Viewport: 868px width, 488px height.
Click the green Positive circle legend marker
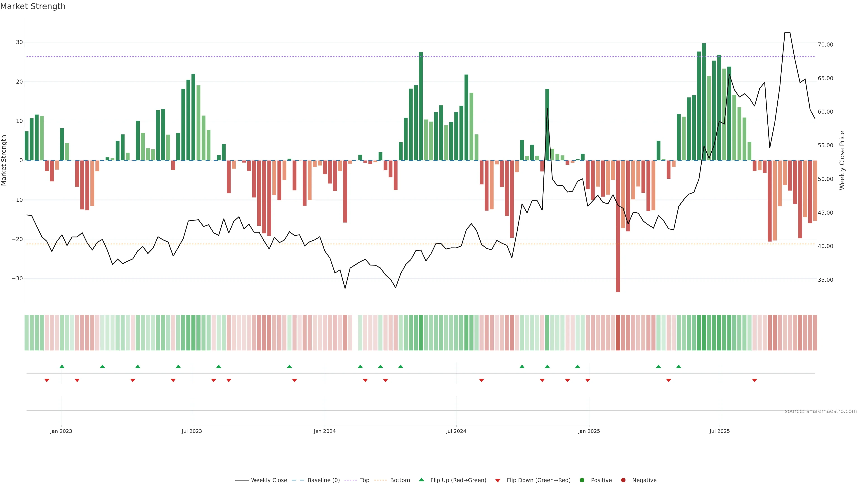[582, 480]
